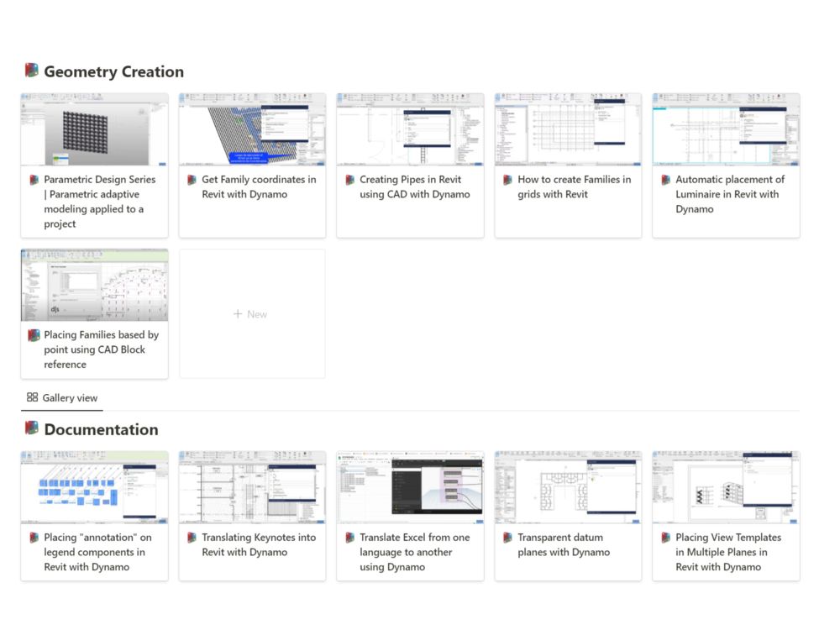Viewport: 840px width, 630px height.
Task: Open Automatic placement of Luminaire page
Action: click(x=729, y=194)
